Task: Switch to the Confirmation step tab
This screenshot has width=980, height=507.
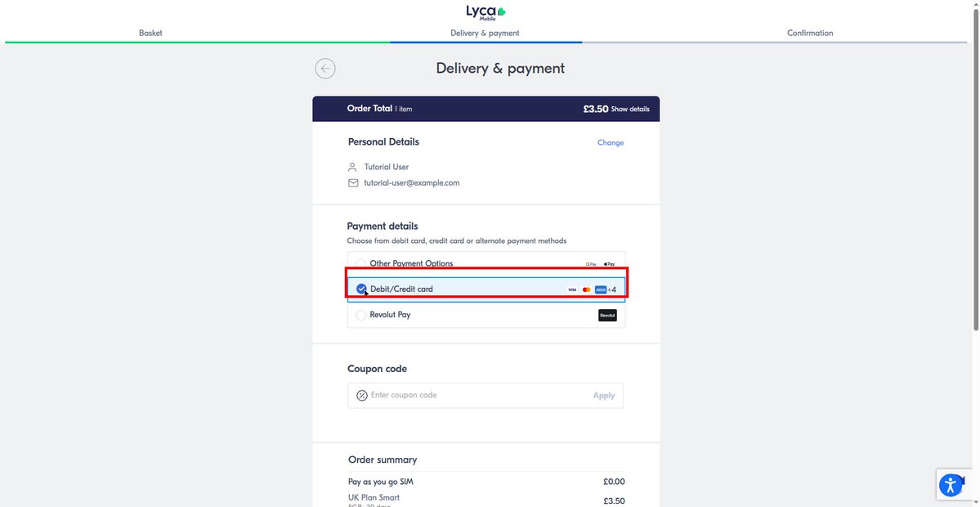Action: pos(810,34)
